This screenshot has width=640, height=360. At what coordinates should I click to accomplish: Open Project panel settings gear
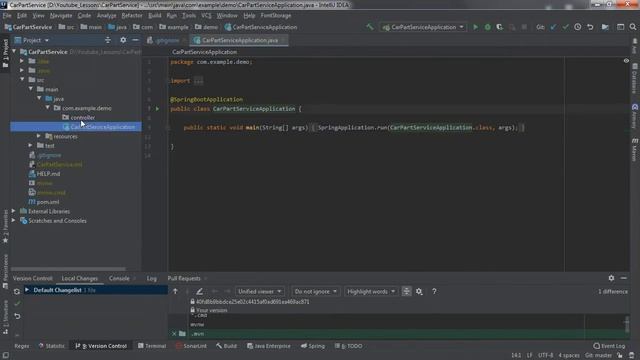tap(123, 40)
